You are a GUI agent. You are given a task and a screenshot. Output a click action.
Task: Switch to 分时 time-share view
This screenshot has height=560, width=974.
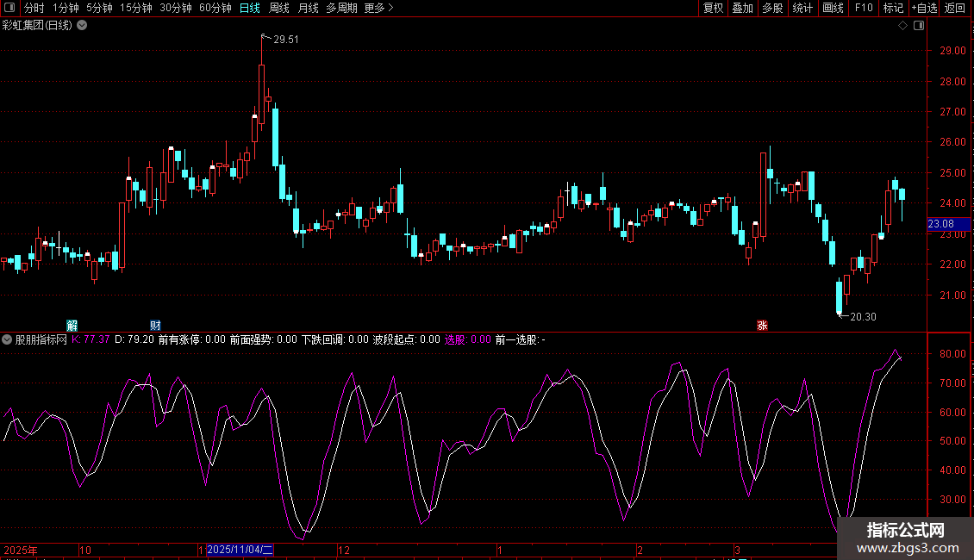pyautogui.click(x=34, y=8)
